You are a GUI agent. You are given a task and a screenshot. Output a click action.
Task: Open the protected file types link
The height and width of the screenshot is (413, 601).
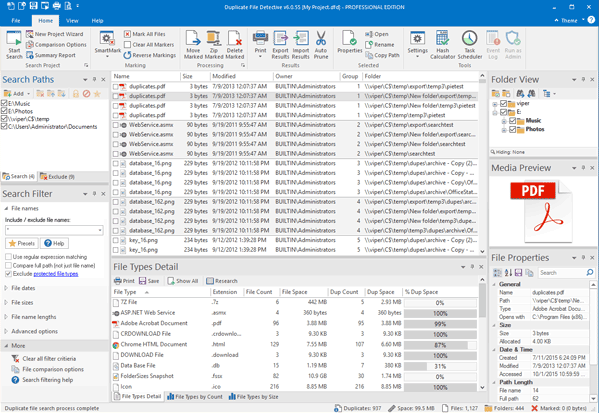(x=56, y=274)
